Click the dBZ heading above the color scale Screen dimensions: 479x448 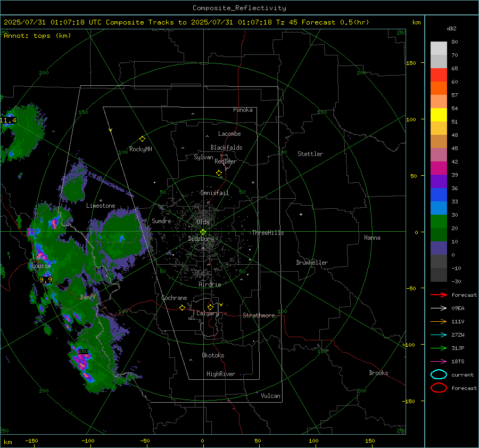[451, 28]
